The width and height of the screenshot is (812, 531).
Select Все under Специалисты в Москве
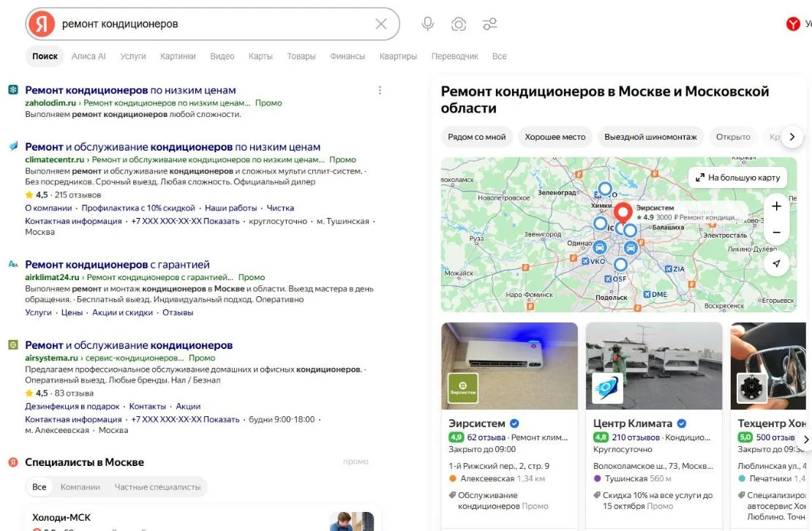[40, 487]
